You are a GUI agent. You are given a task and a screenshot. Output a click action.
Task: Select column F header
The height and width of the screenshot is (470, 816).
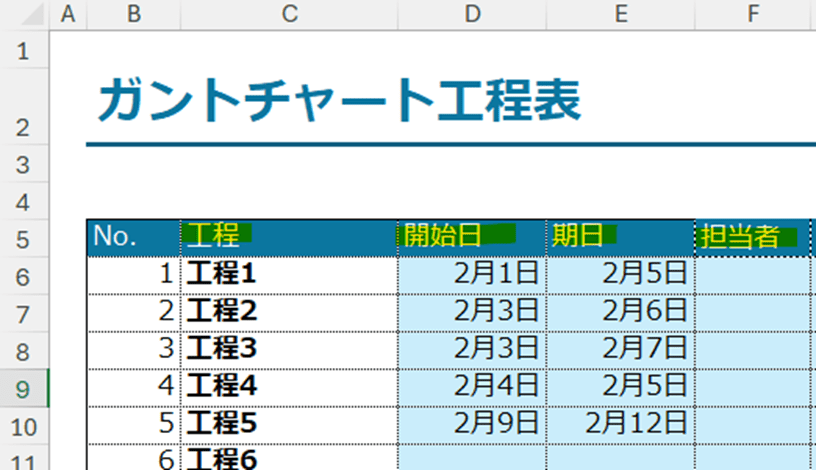click(752, 14)
